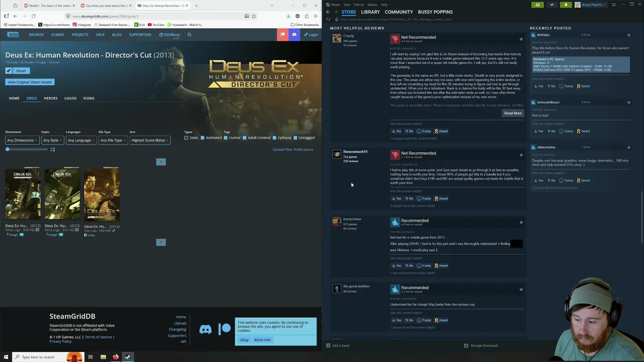
Task: Toggle the Epilepsy tag checkbox
Action: pyautogui.click(x=274, y=138)
